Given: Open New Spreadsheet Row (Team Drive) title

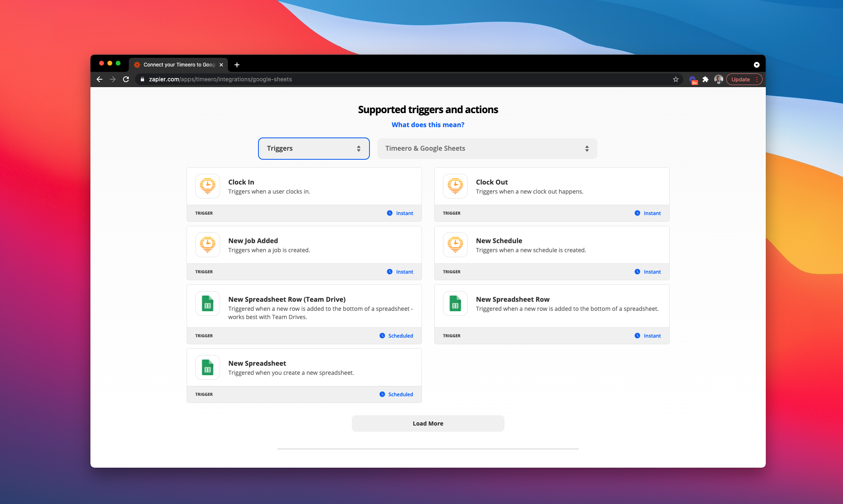Looking at the screenshot, I should tap(287, 299).
